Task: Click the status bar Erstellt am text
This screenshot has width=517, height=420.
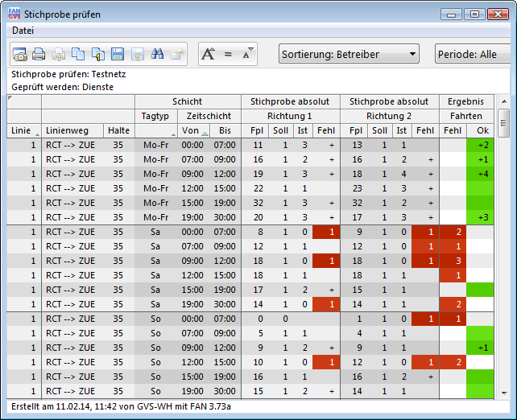Action: 121,406
